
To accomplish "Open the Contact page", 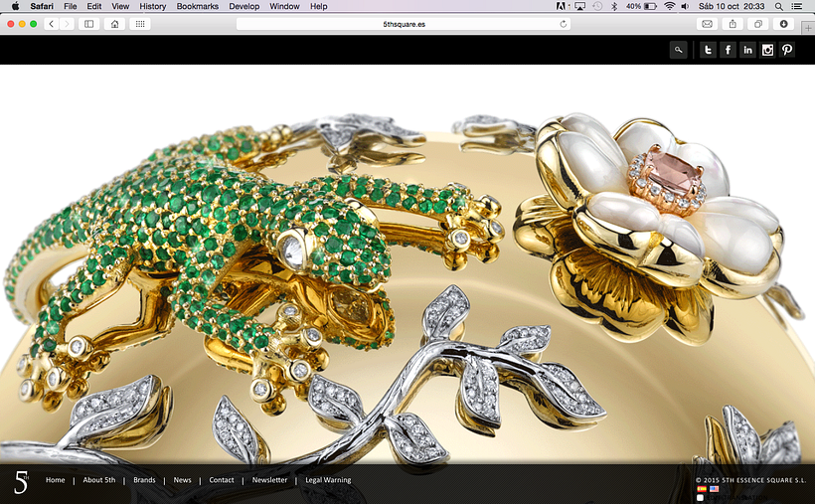I will [222, 480].
